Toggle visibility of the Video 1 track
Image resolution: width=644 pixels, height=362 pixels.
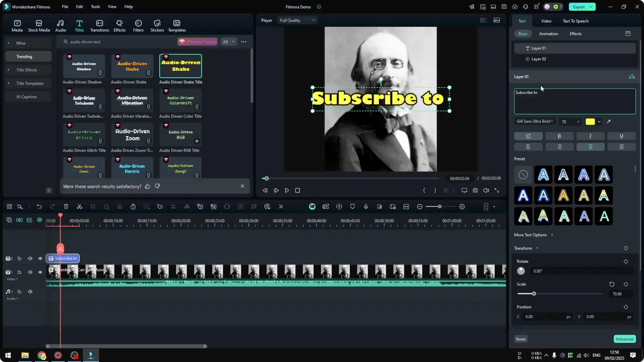pyautogui.click(x=40, y=272)
